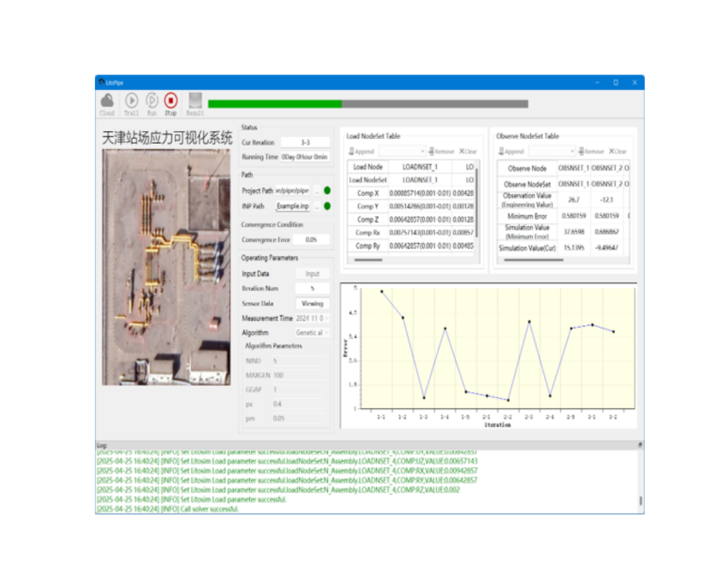Screen dimensions: 728x582
Task: Click the Convergence Error field
Action: click(x=312, y=240)
